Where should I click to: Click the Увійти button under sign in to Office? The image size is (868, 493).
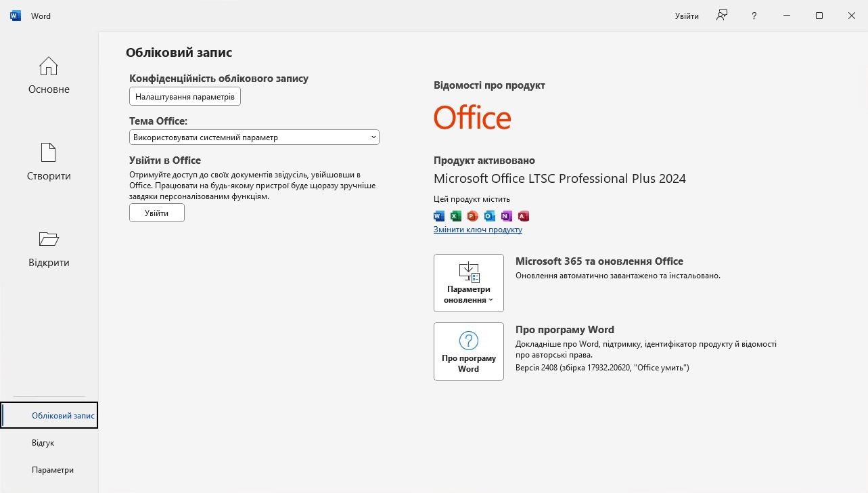[x=157, y=213]
